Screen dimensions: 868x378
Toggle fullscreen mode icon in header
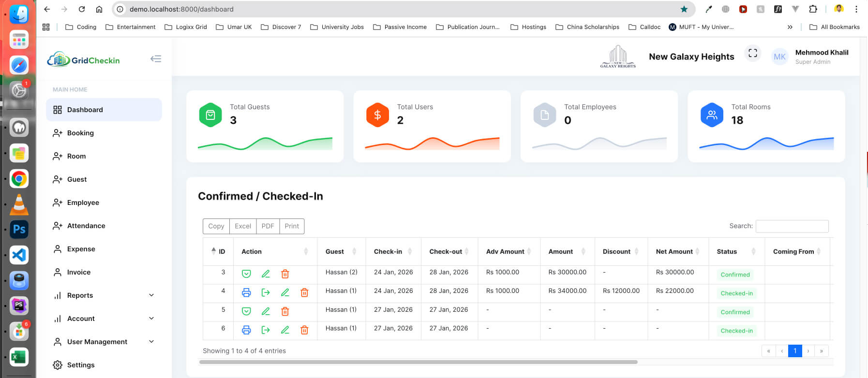coord(752,53)
